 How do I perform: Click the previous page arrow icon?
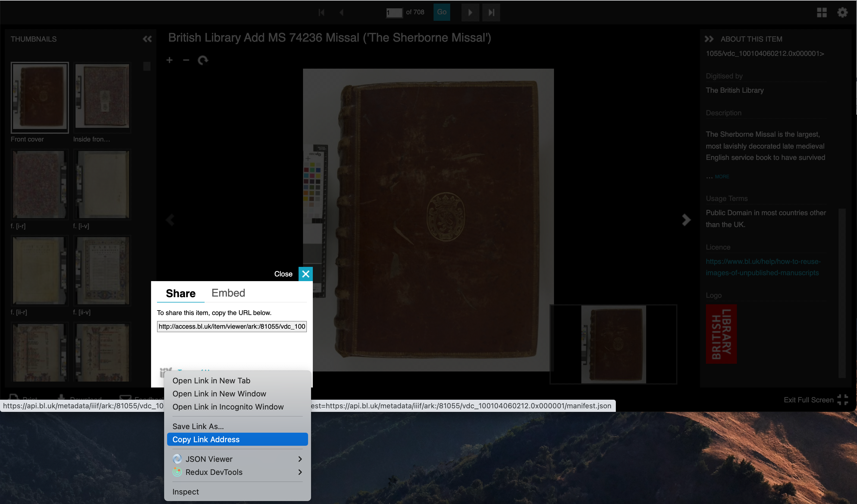coord(341,12)
